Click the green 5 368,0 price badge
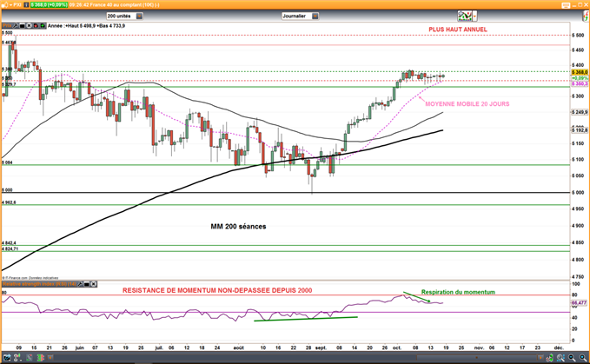590x364 pixels. click(x=49, y=4)
